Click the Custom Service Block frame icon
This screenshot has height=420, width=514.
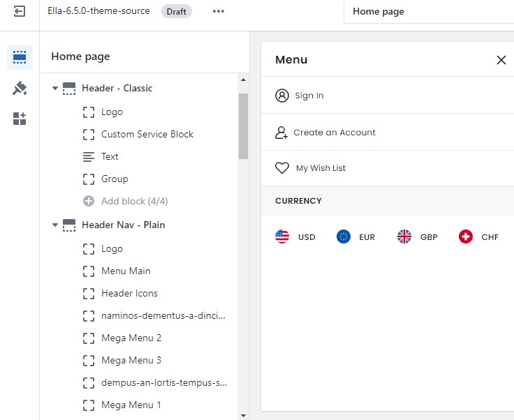tap(89, 134)
